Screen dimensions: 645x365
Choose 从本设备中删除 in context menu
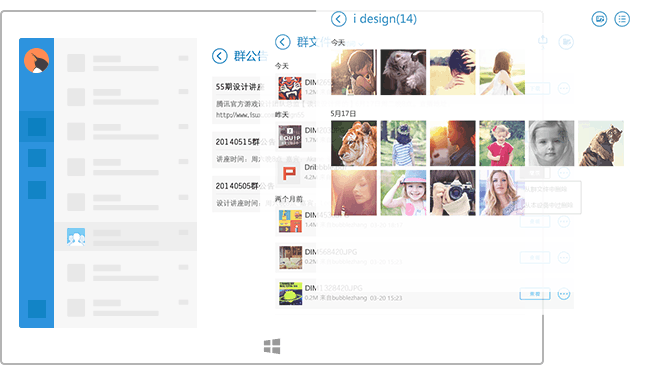point(548,205)
